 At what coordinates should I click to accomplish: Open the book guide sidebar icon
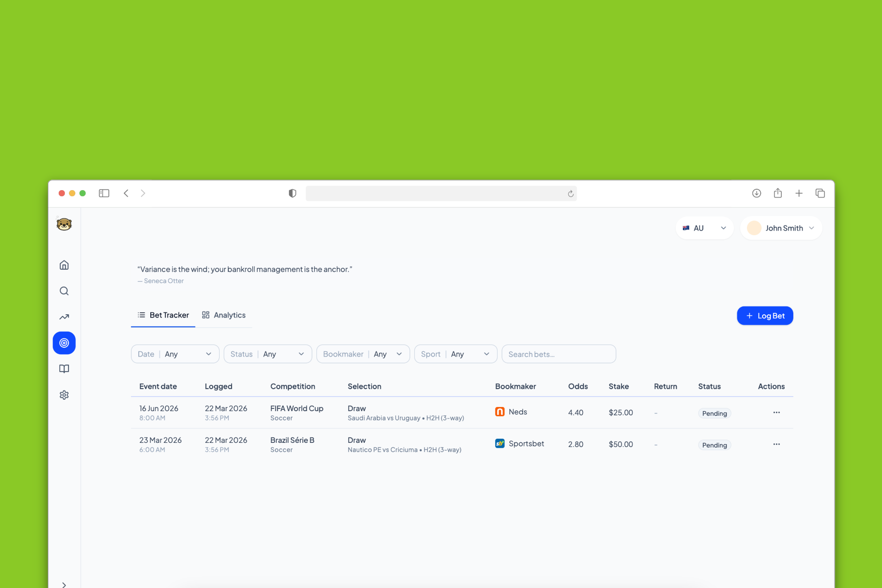point(64,369)
